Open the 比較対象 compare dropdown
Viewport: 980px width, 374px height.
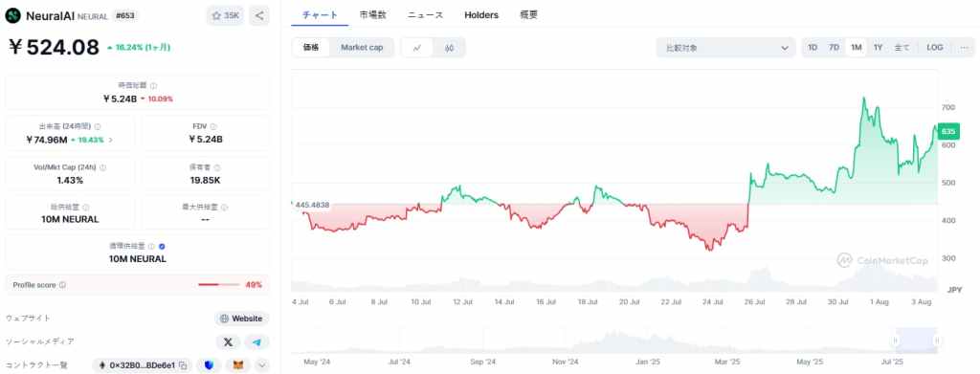(x=725, y=48)
